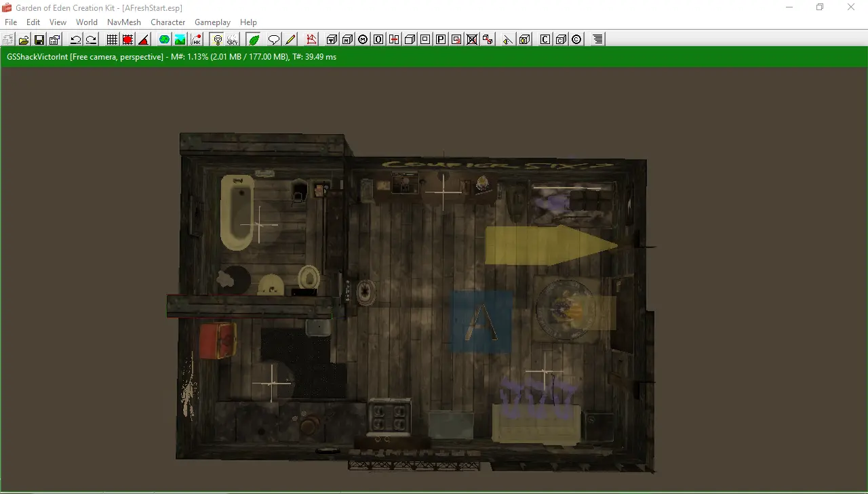This screenshot has width=868, height=494.
Task: Click the speech bubble dialogue icon
Action: pos(274,39)
